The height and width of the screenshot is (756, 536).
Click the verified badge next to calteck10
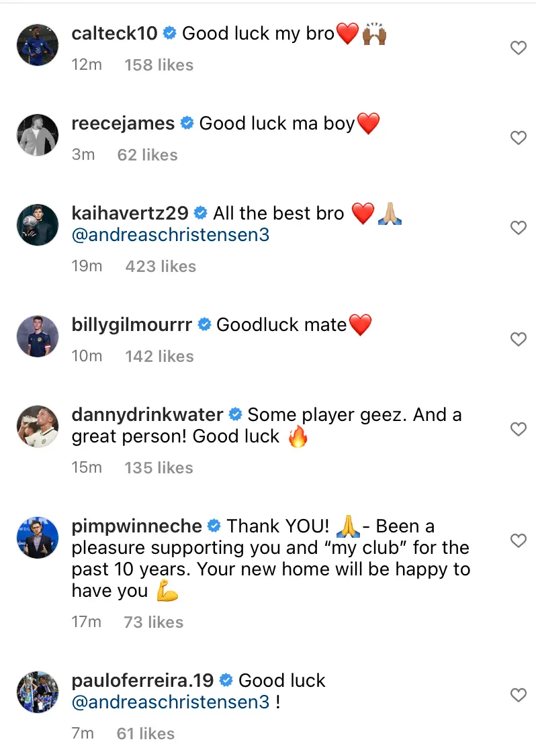170,32
